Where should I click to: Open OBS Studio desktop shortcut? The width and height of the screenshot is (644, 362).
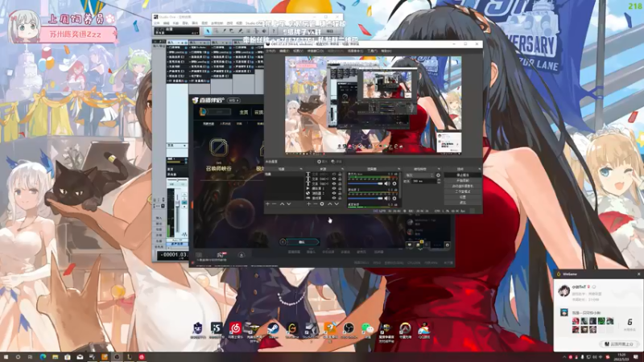click(x=349, y=328)
